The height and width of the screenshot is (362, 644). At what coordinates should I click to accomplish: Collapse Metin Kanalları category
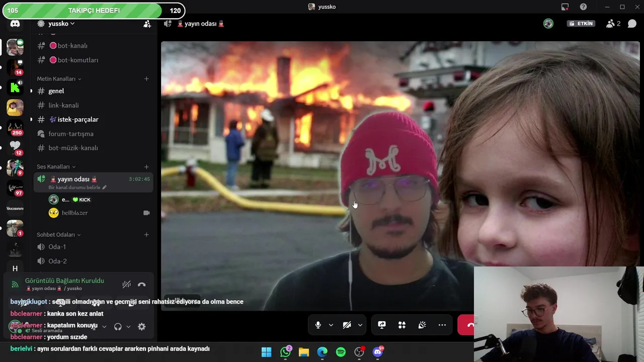(59, 79)
